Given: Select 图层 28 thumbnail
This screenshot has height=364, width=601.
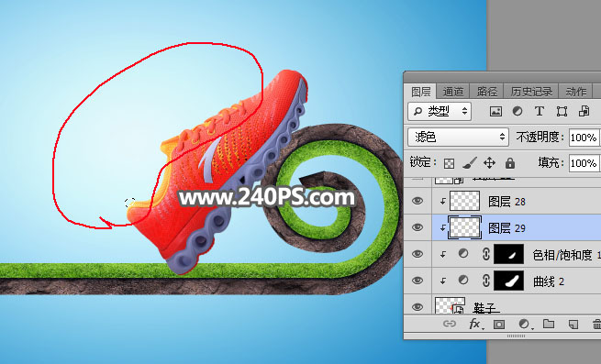Looking at the screenshot, I should pyautogui.click(x=464, y=201).
